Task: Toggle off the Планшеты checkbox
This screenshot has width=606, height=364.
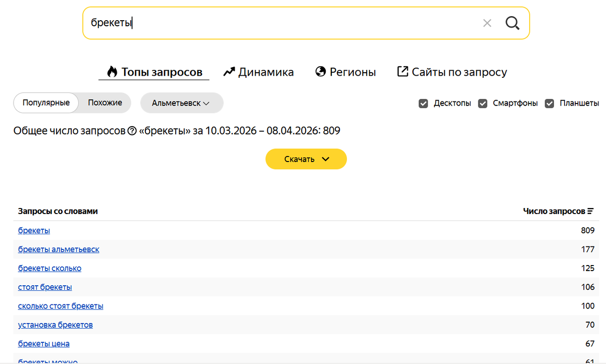Action: pos(549,103)
